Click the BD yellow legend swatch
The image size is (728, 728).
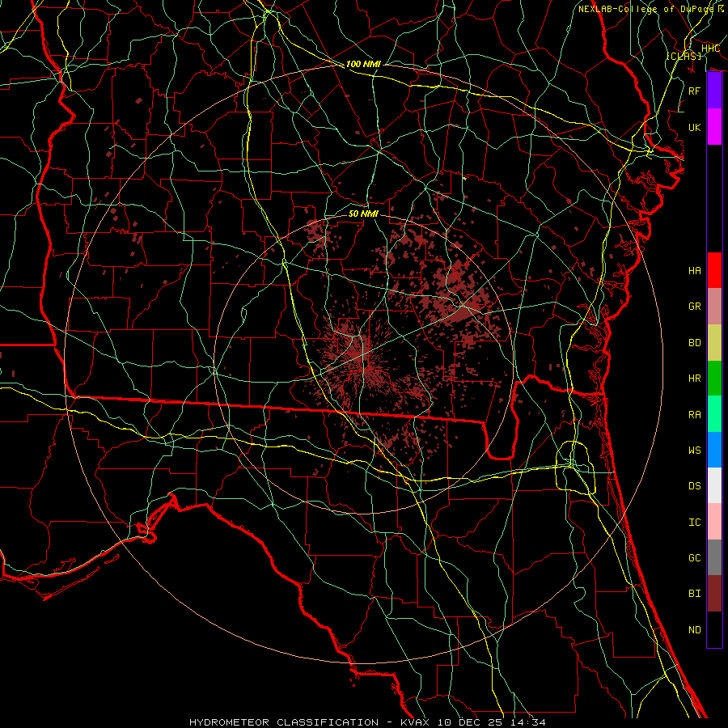(x=714, y=343)
